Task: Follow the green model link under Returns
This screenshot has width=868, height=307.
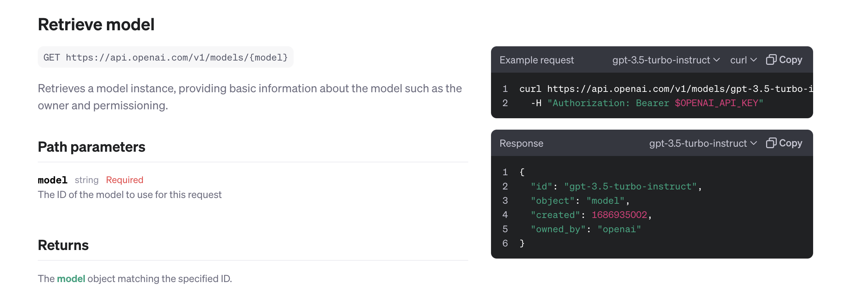Action: (x=71, y=279)
